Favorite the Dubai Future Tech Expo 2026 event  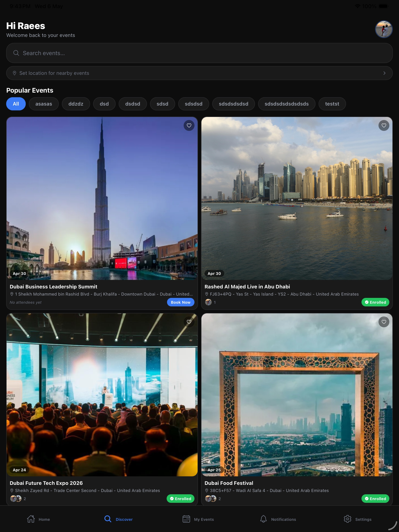click(x=189, y=322)
